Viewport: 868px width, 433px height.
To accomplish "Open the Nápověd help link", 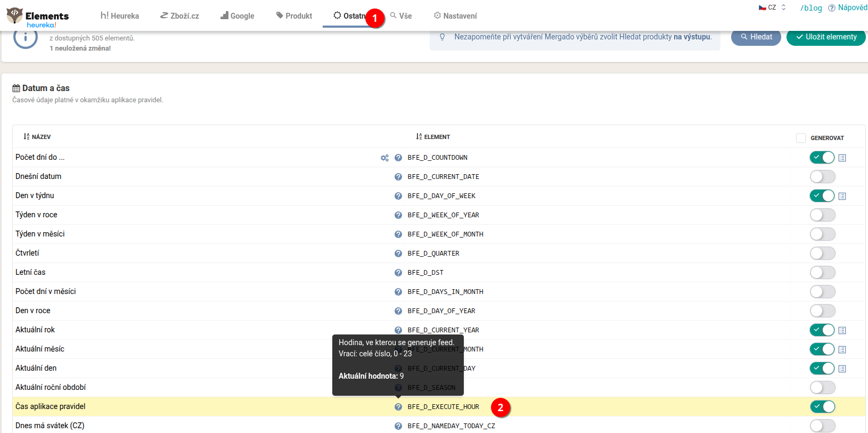I will pos(848,7).
